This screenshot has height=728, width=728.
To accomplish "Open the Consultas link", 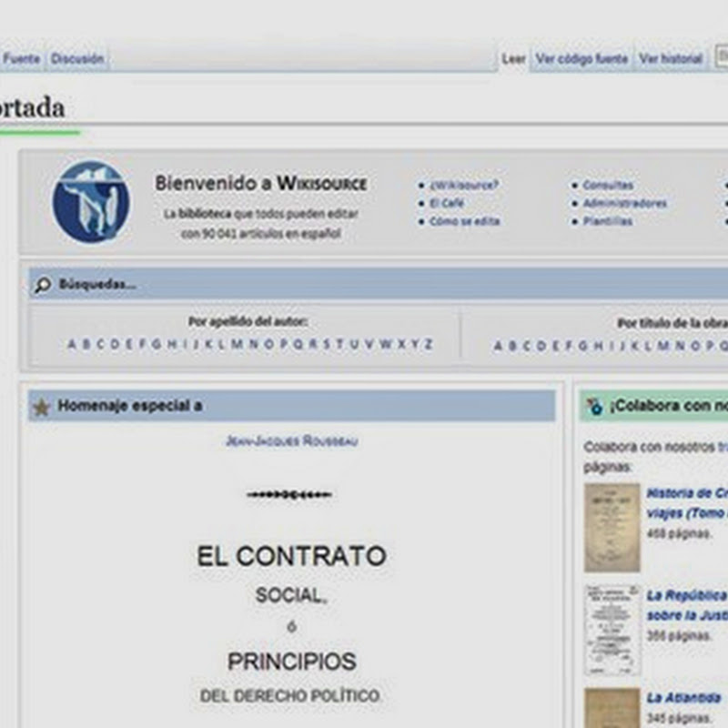I will pyautogui.click(x=608, y=185).
